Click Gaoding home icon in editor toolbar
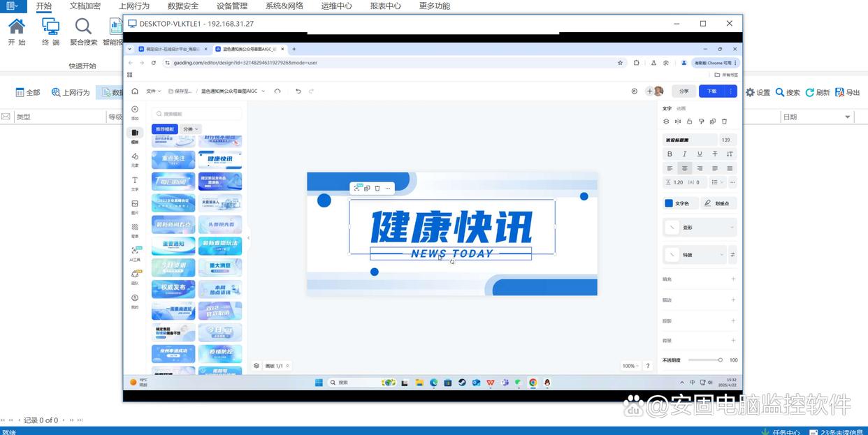868x435 pixels. (x=135, y=91)
